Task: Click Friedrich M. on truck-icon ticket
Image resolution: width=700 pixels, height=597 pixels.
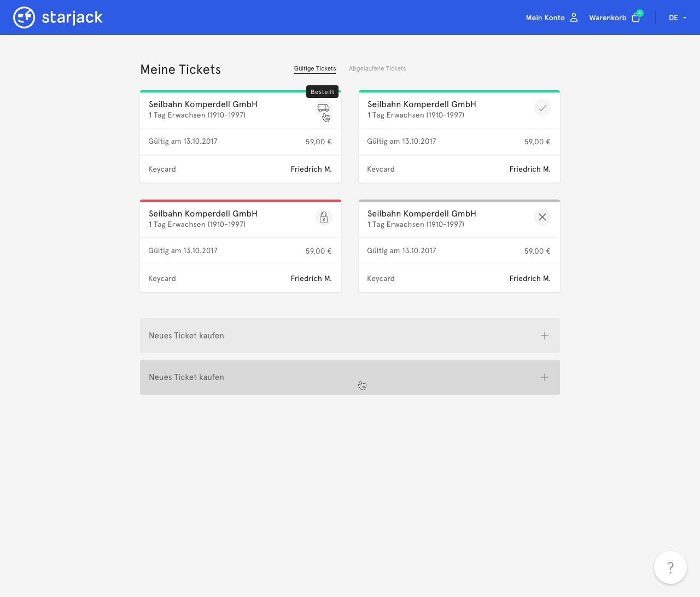Action: coord(311,169)
